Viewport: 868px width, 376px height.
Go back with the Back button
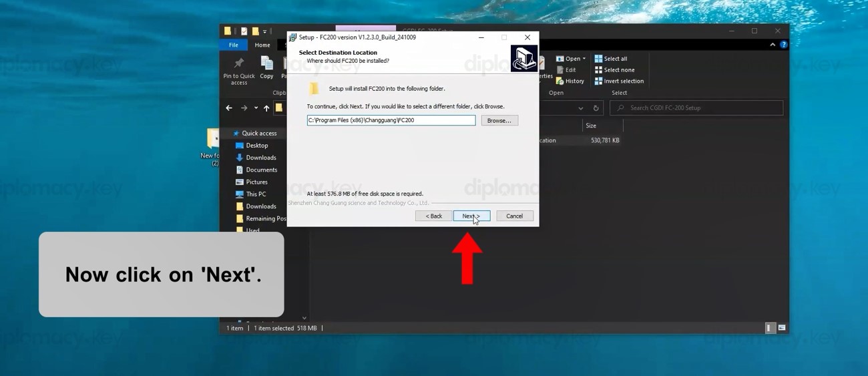pos(434,216)
